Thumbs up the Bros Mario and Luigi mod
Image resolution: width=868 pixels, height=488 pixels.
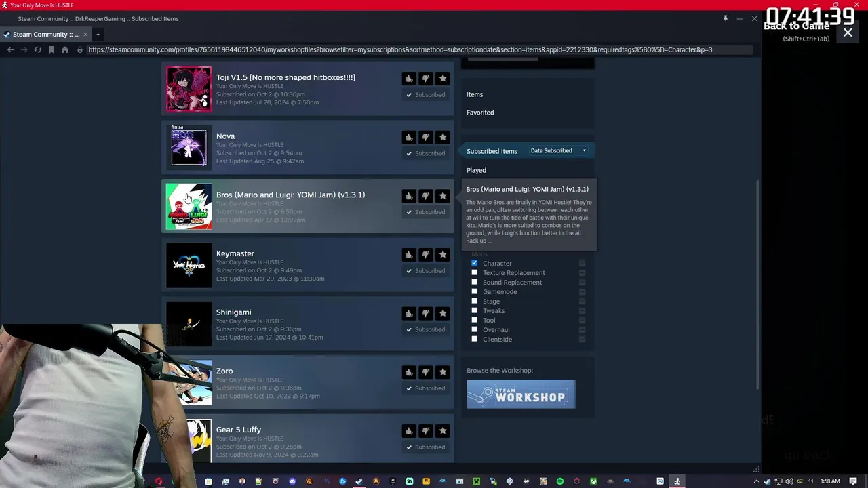[x=409, y=196]
